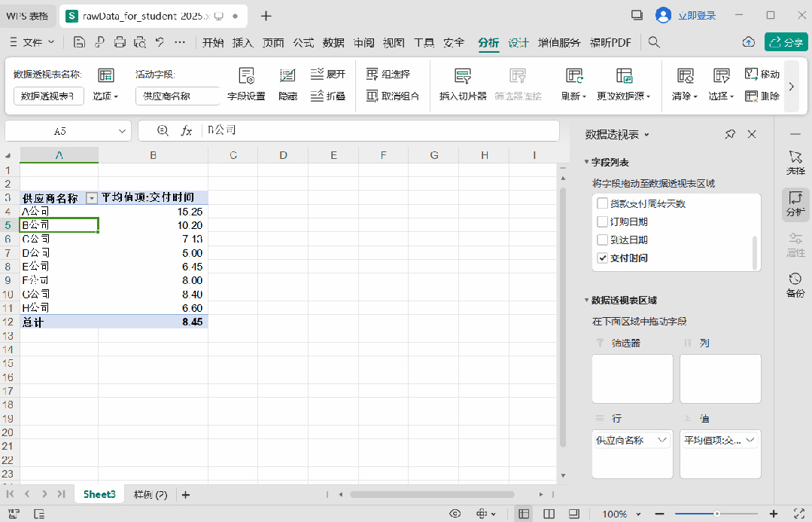Collapse the 数据透视表区域 section

[586, 300]
